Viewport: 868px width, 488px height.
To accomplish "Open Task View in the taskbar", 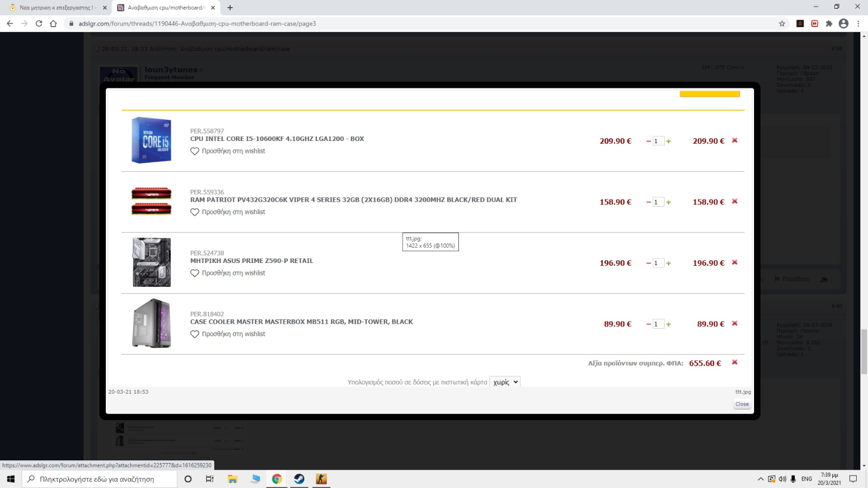I will tap(209, 479).
